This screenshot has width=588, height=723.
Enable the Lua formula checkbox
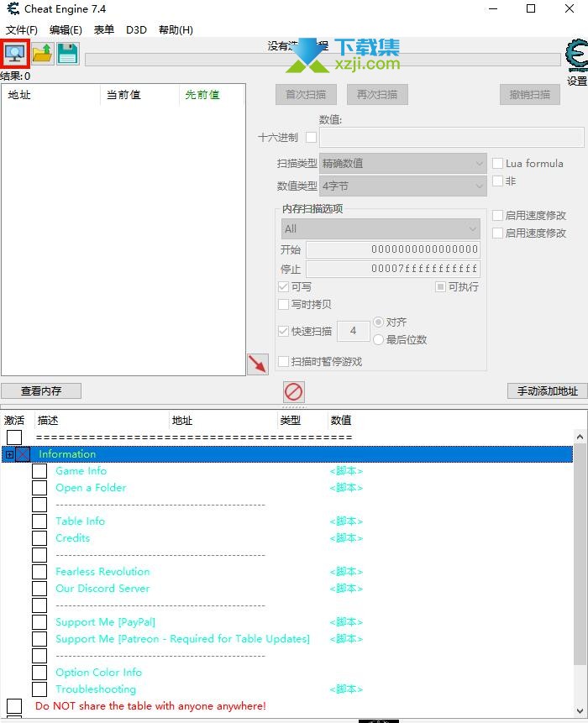497,163
